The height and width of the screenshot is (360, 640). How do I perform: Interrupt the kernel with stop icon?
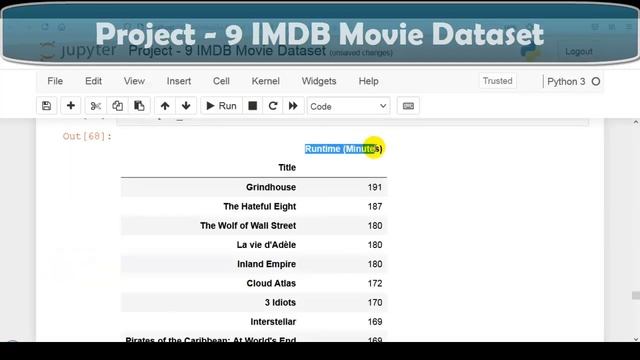coord(253,106)
